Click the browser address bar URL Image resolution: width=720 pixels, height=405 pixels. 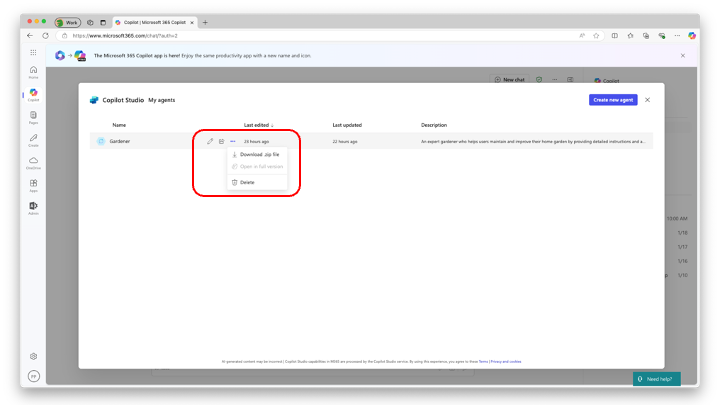pos(125,35)
